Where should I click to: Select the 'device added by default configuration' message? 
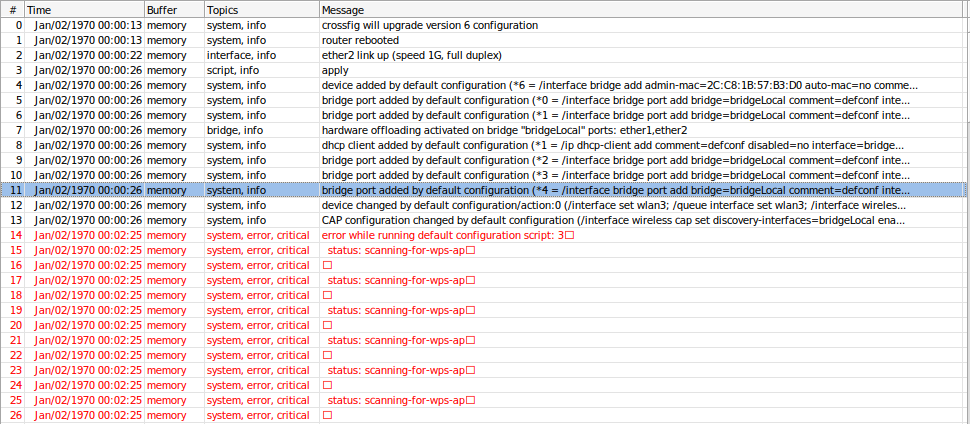pyautogui.click(x=620, y=85)
